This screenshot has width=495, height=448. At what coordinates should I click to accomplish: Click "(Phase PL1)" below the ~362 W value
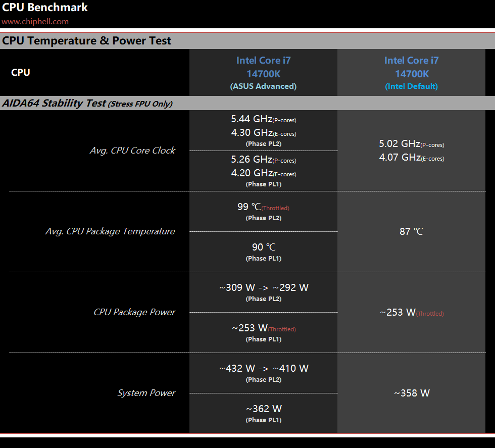pos(264,420)
